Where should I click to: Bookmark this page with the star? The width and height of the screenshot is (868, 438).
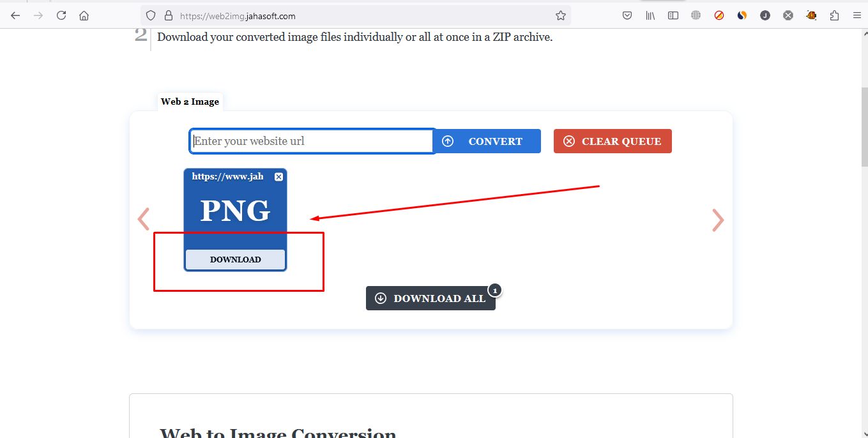pos(561,15)
